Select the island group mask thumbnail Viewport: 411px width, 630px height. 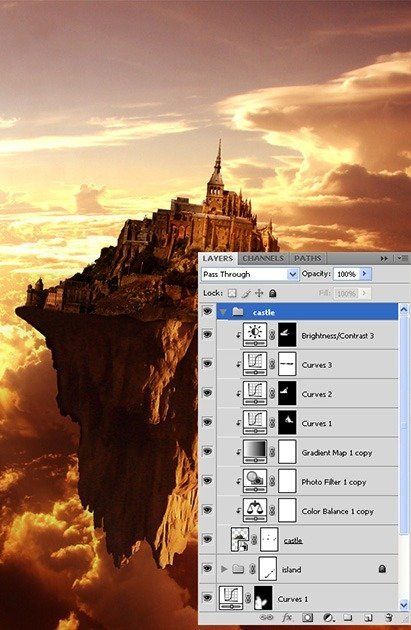[x=268, y=569]
